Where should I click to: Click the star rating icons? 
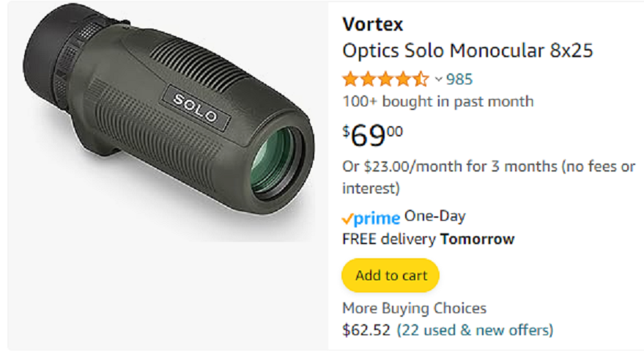[385, 79]
